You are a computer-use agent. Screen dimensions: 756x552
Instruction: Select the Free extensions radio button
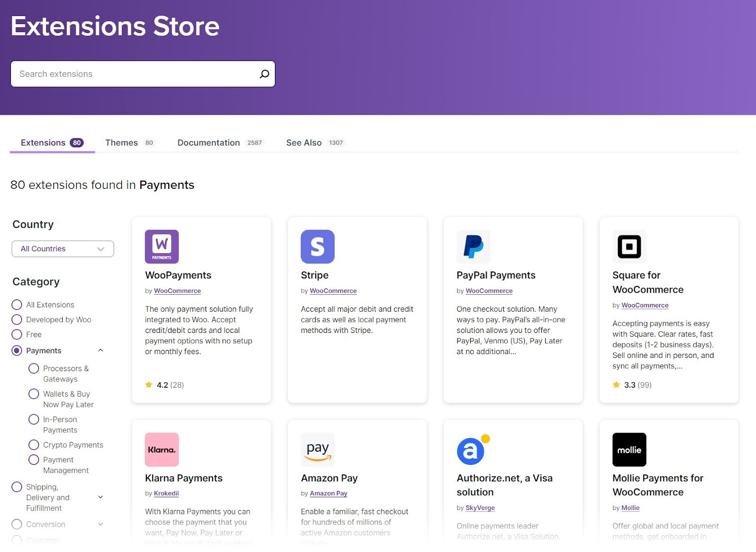17,334
